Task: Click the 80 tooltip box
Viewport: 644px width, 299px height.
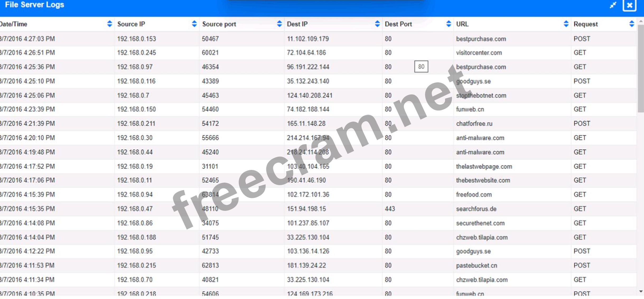Action: click(x=421, y=67)
